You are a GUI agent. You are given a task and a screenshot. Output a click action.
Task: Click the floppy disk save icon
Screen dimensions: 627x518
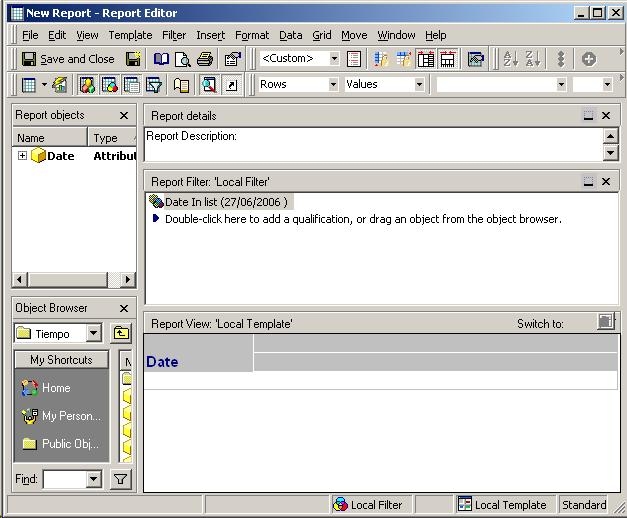(133, 59)
